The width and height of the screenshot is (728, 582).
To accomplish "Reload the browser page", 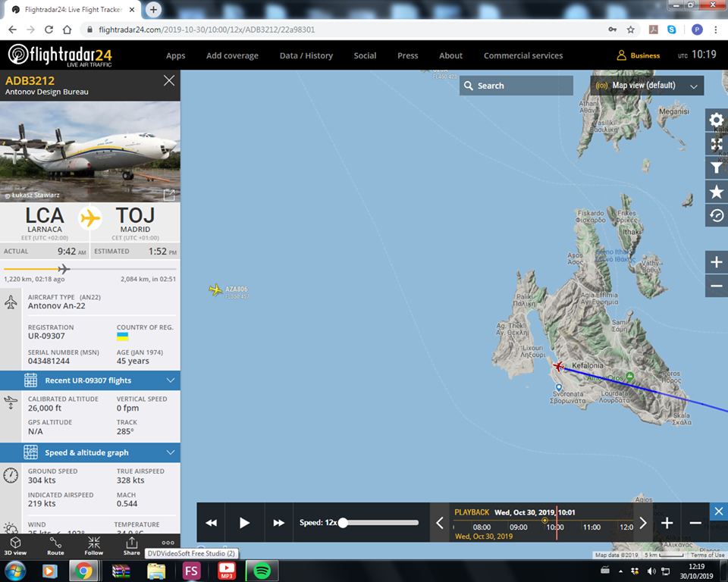I will click(49, 30).
